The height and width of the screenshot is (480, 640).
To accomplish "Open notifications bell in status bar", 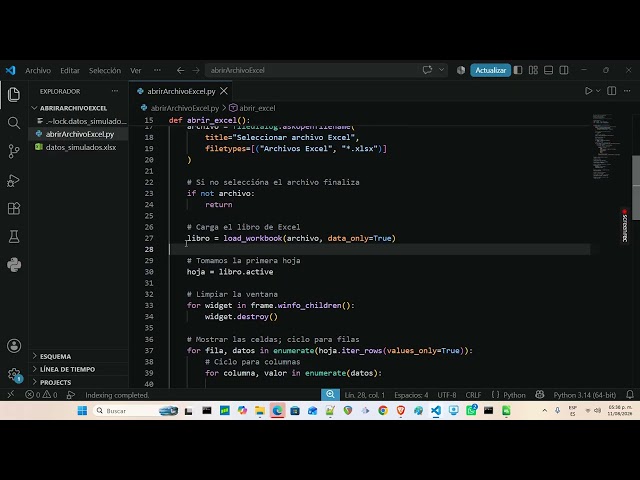I will coord(630,395).
